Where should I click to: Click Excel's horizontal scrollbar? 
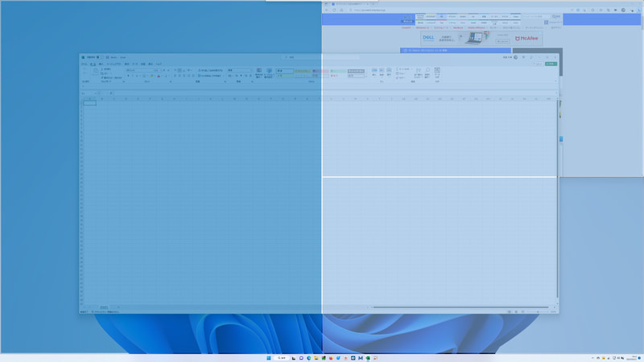(460, 307)
